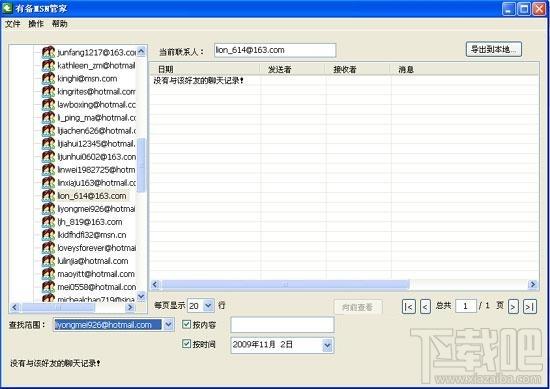Viewport: 550px width, 389px height.
Task: Click the avatar icon next to kathleen_zm@hotmail
Action: (48, 65)
